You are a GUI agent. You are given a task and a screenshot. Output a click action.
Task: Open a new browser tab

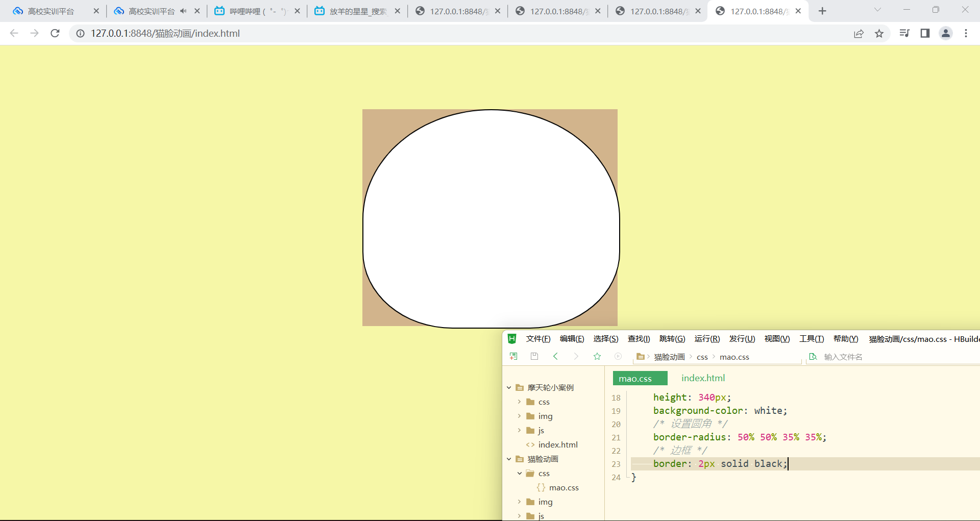(x=822, y=11)
